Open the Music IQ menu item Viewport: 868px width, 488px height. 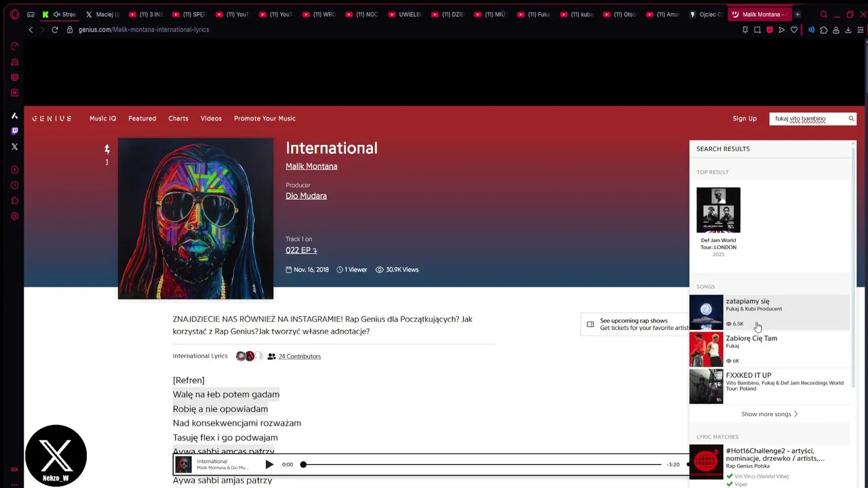click(x=102, y=119)
